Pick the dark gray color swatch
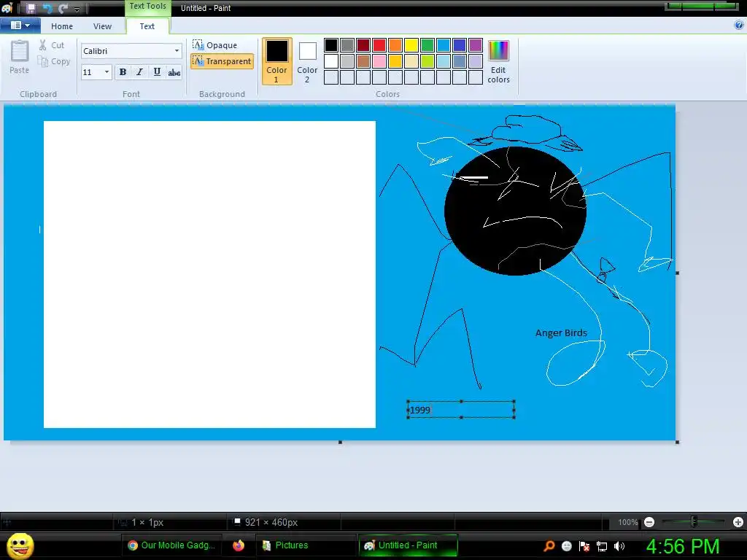The image size is (747, 560). click(347, 45)
